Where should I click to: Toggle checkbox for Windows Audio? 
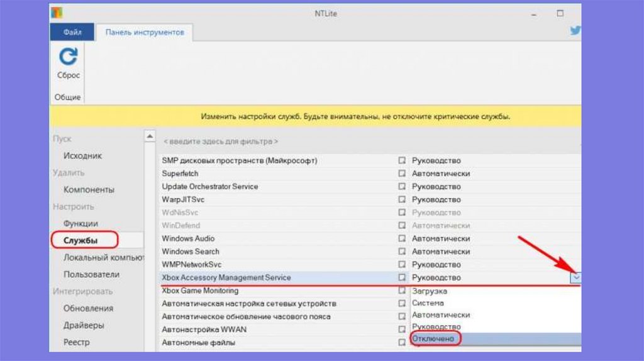[402, 238]
